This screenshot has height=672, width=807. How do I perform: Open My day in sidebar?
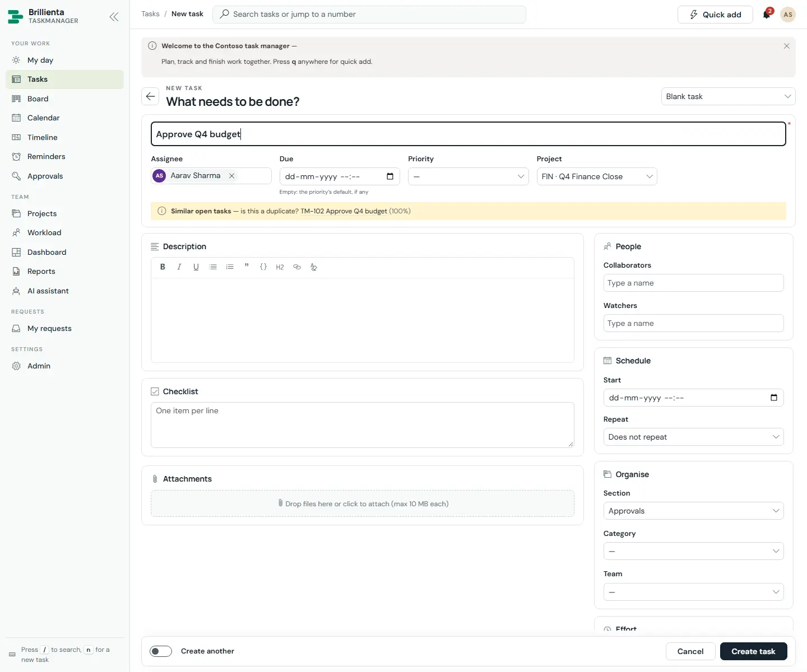(x=64, y=60)
